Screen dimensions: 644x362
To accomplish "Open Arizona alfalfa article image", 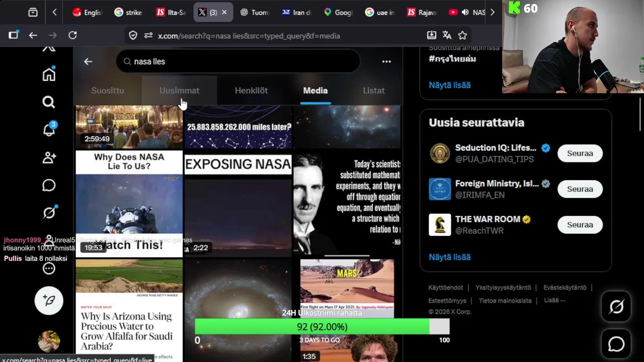I will pyautogui.click(x=129, y=310).
